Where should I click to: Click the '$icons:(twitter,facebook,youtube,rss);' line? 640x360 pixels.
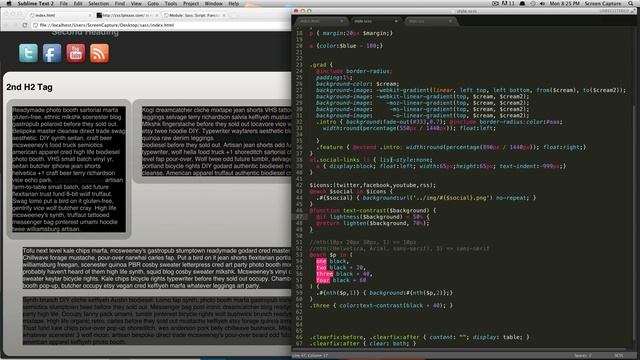coord(373,185)
